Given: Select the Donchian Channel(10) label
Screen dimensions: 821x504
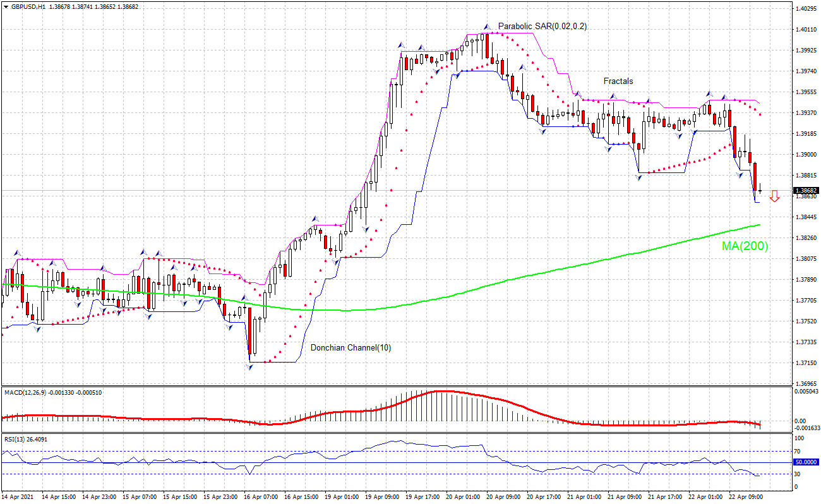Looking at the screenshot, I should click(350, 347).
